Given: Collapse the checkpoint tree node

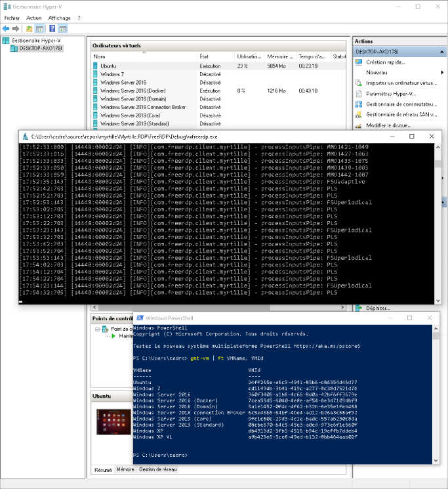Looking at the screenshot, I should (98, 329).
